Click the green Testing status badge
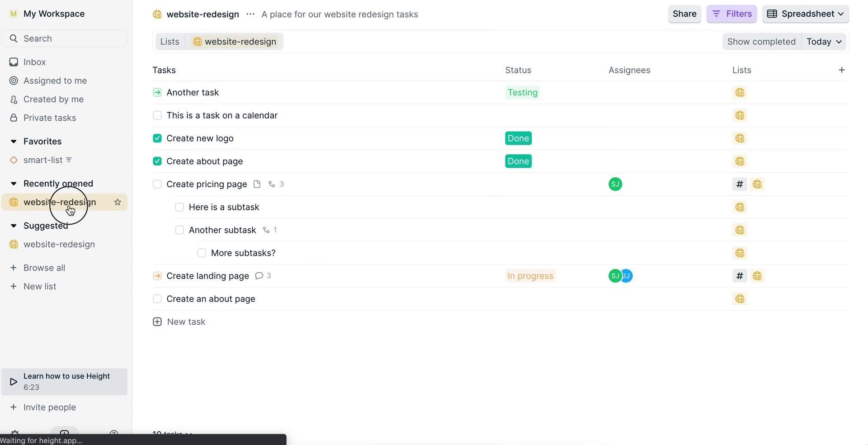The width and height of the screenshot is (868, 445). point(522,92)
